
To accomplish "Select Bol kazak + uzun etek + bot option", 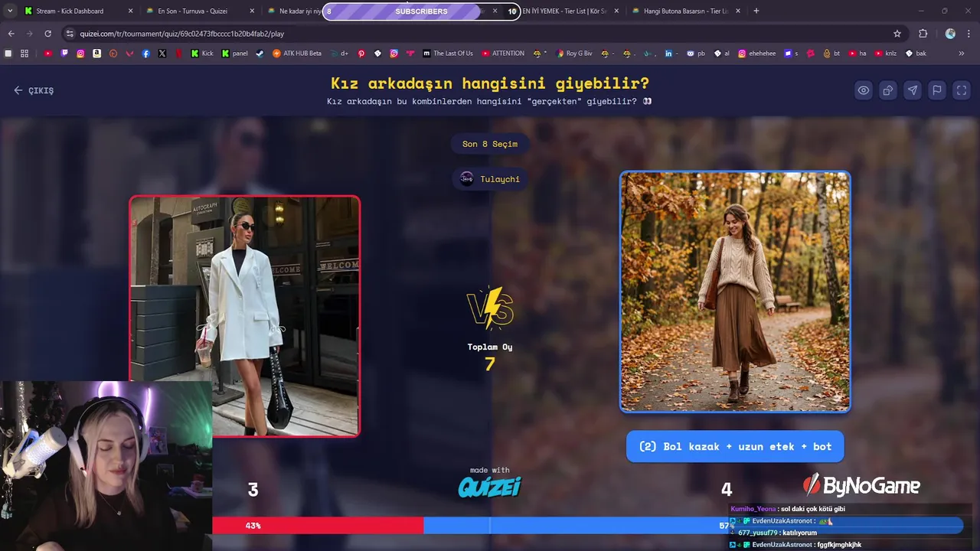I will (x=735, y=447).
